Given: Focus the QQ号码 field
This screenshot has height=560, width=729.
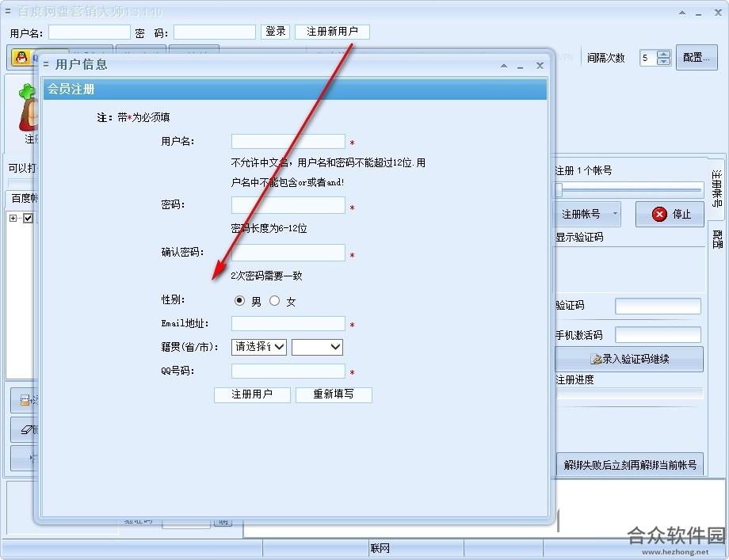Looking at the screenshot, I should tap(288, 371).
